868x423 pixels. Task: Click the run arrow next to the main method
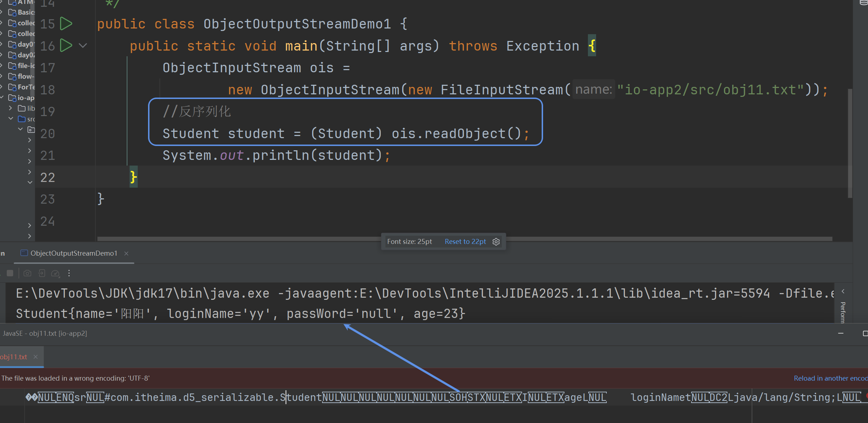pos(66,46)
